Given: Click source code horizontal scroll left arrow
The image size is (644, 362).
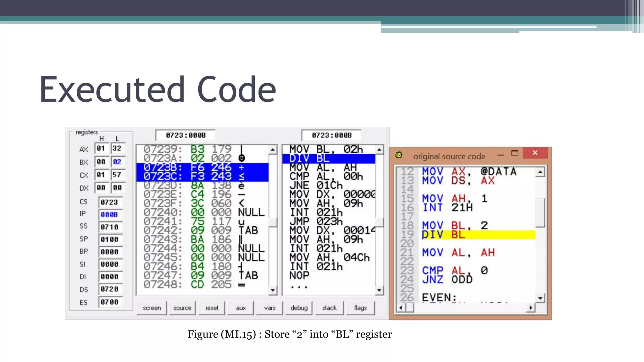Looking at the screenshot, I should coord(401,308).
